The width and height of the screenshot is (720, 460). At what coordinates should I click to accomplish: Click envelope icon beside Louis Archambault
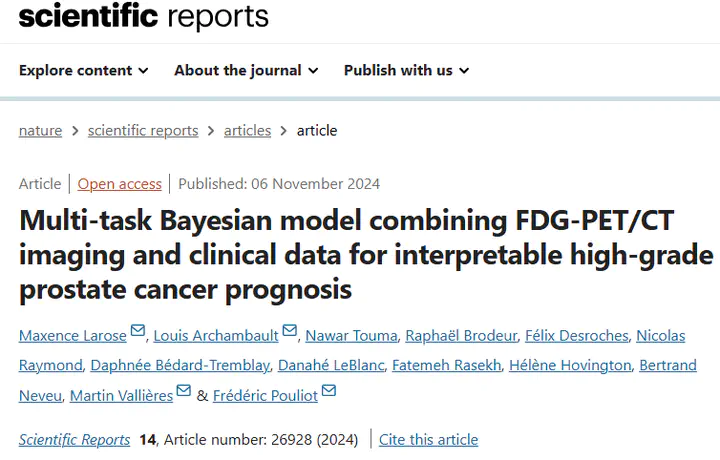(x=289, y=330)
